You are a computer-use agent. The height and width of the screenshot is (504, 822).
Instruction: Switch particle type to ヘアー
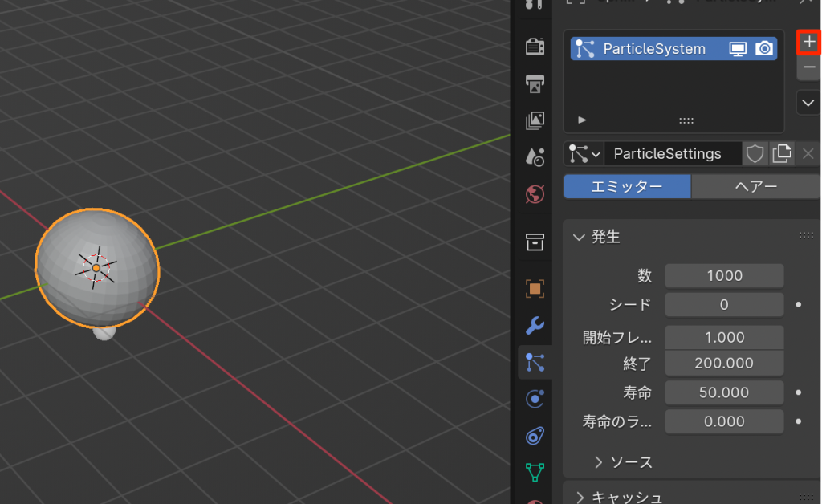coord(755,187)
